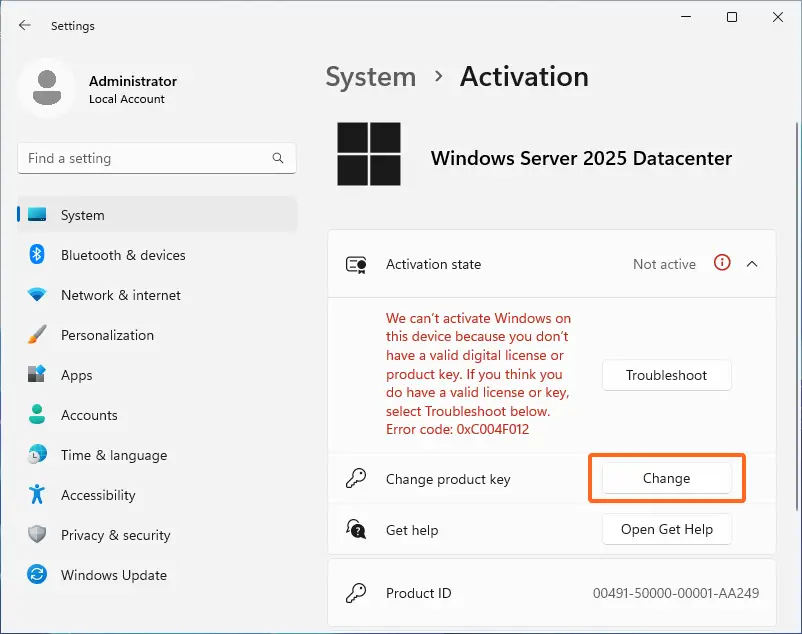802x634 pixels.
Task: Click the Administrator account name
Action: [x=133, y=81]
